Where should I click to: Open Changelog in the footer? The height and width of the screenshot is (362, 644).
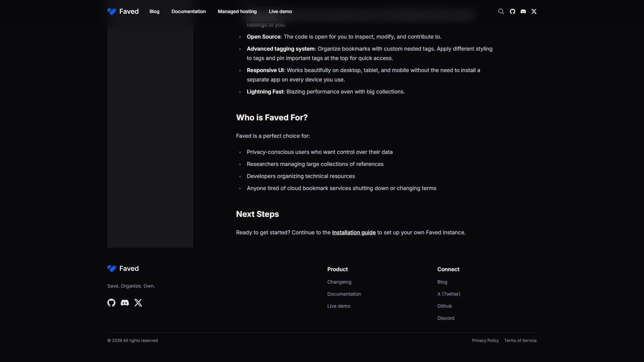click(339, 282)
